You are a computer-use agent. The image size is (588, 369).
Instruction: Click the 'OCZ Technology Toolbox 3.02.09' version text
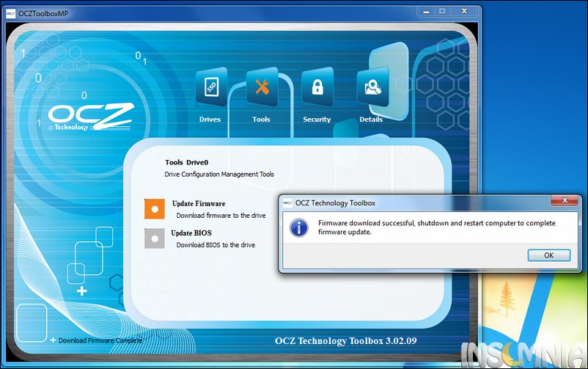pyautogui.click(x=346, y=341)
